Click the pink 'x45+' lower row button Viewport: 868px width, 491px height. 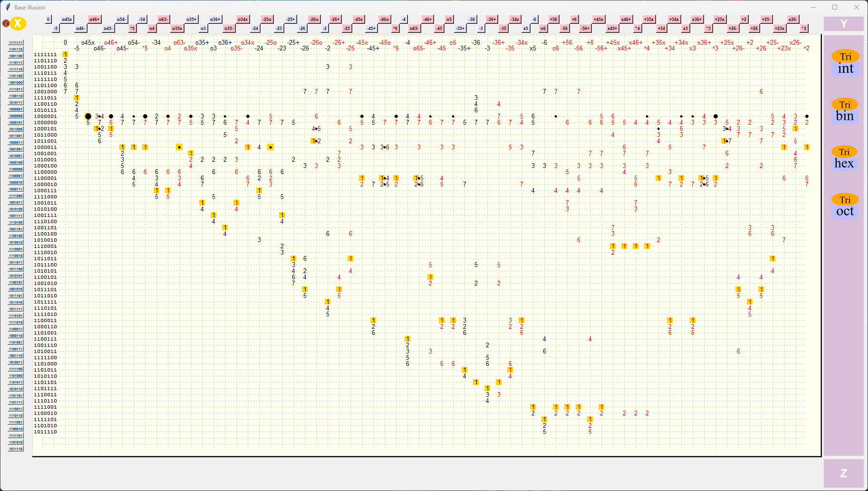[612, 28]
